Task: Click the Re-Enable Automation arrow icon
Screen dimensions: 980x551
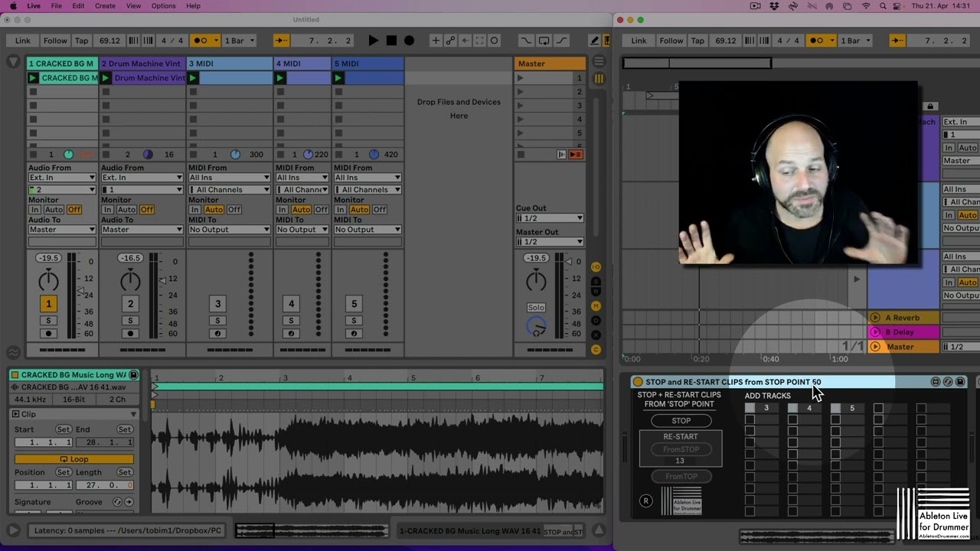Action: click(x=465, y=41)
